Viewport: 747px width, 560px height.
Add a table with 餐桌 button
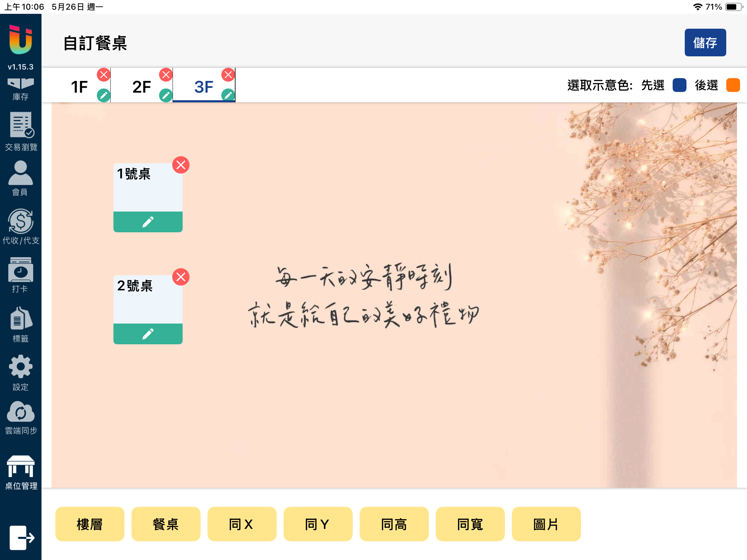click(x=166, y=524)
